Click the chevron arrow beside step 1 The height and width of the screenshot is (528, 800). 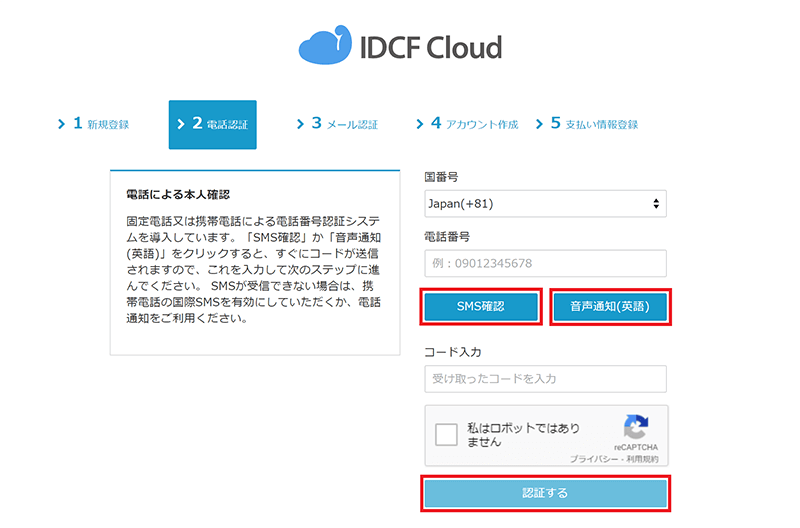click(60, 125)
